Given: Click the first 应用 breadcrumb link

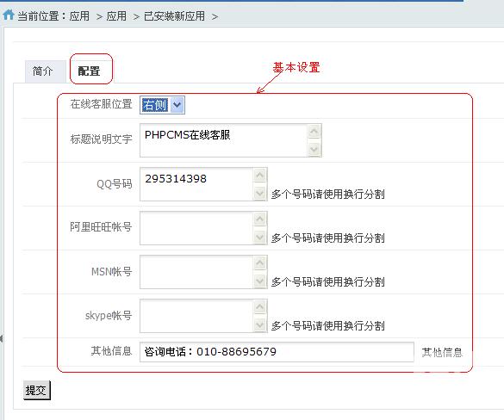Looking at the screenshot, I should click(79, 15).
